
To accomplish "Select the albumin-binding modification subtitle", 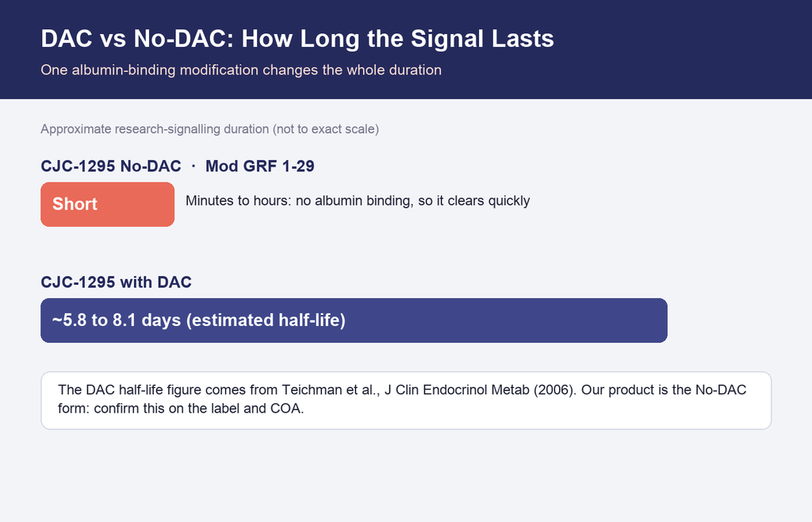I will click(x=241, y=70).
